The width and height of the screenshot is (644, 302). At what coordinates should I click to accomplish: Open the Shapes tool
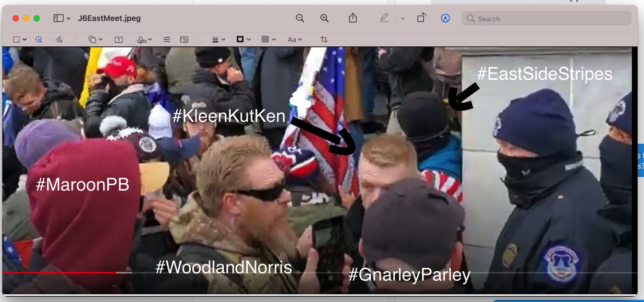pyautogui.click(x=92, y=40)
